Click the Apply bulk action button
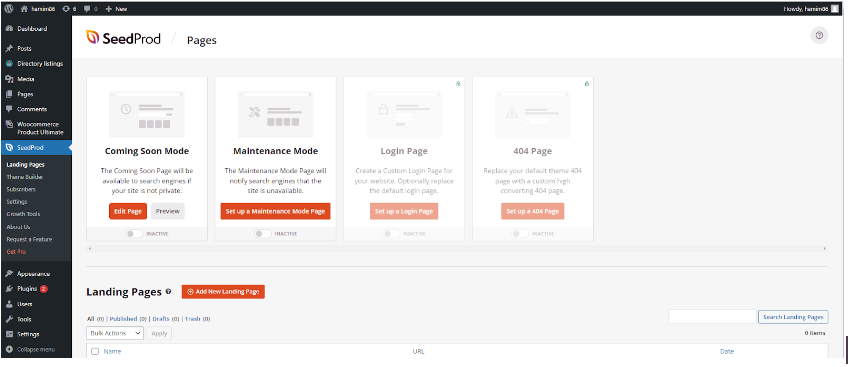Viewport: 848px width, 367px height. [x=159, y=333]
